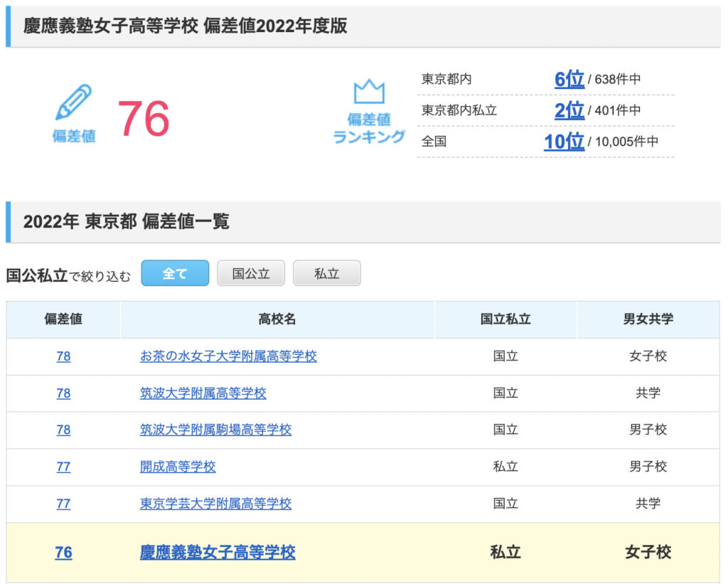The image size is (728, 584).
Task: Click 国公私立で絞り込む label
Action: click(69, 275)
